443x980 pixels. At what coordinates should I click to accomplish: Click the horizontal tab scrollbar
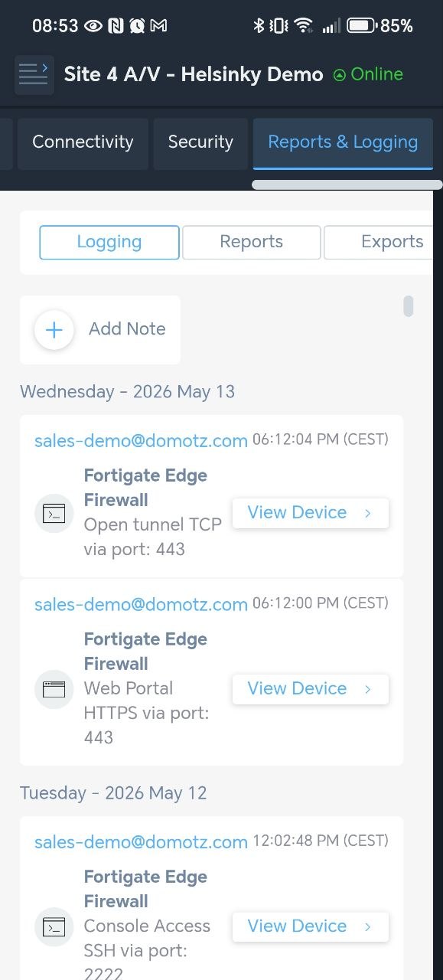[347, 185]
